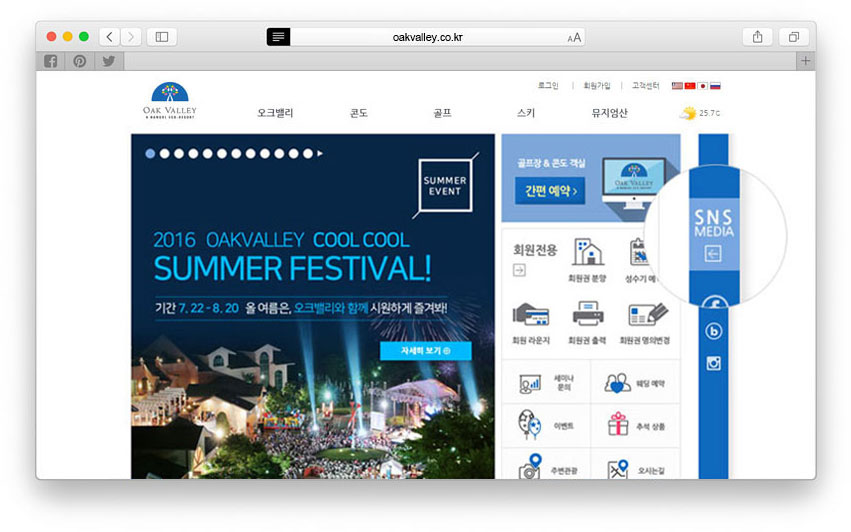851x532 pixels.
Task: Click the Safari share icon
Action: tap(757, 37)
